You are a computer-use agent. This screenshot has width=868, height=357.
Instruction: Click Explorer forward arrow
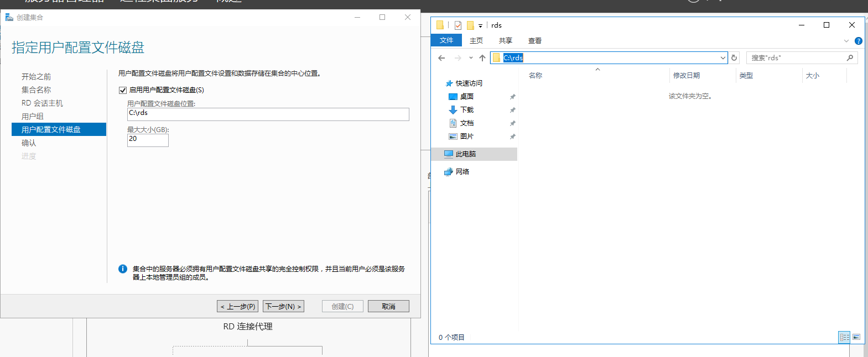[458, 58]
